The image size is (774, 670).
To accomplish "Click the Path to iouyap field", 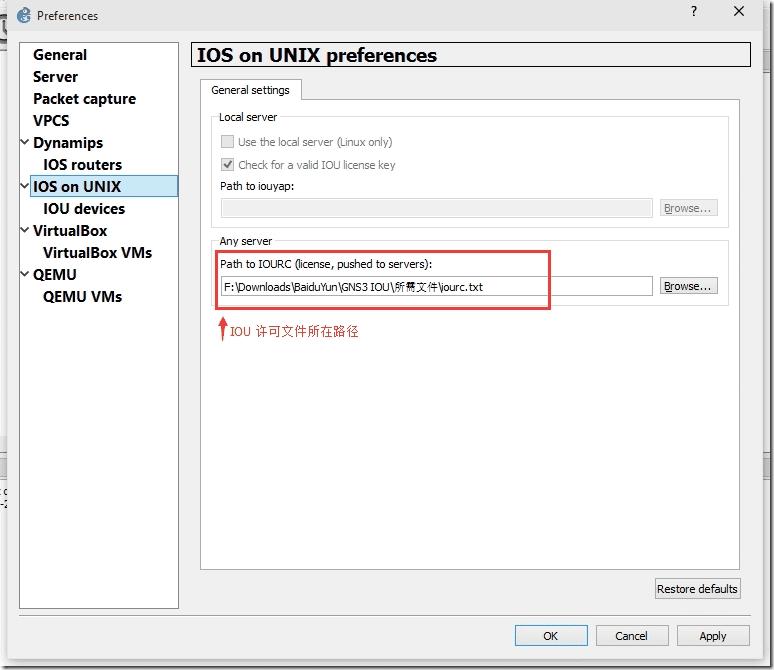I will click(x=436, y=208).
